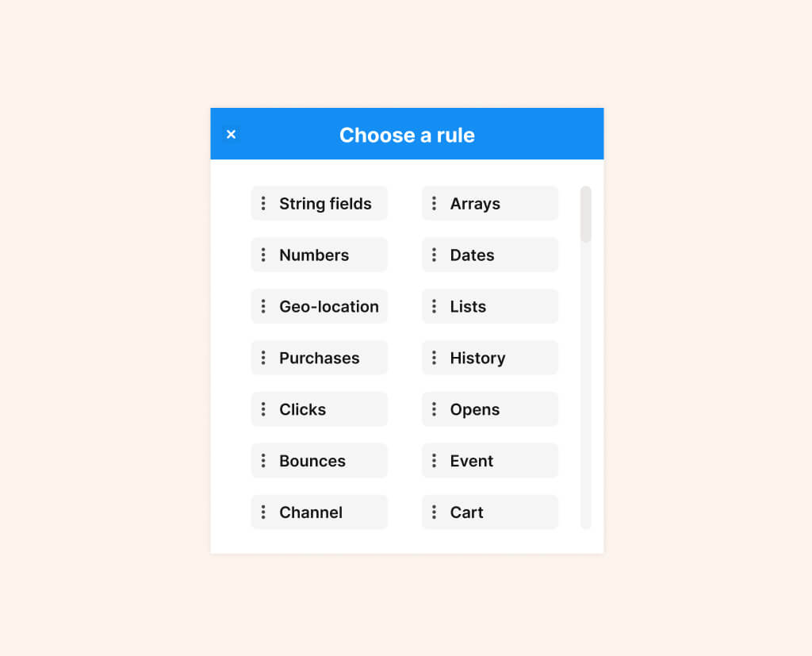Viewport: 812px width, 656px height.
Task: Choose the Geo-location rule
Action: coord(328,306)
